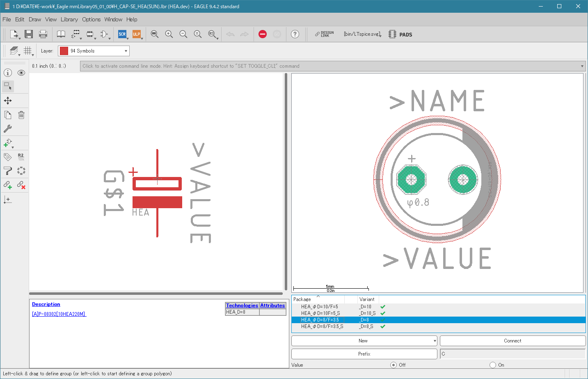Select the Move tool
The width and height of the screenshot is (588, 379).
coord(8,101)
